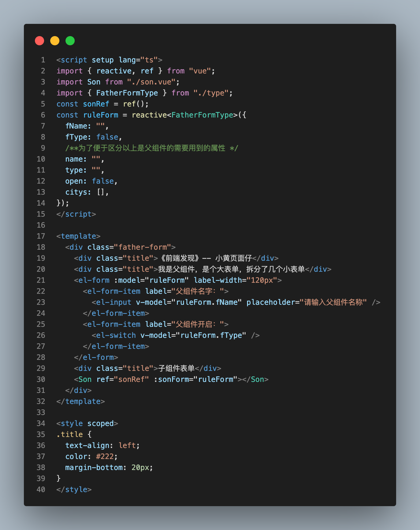The width and height of the screenshot is (420, 530).
Task: Click the red close dot
Action: 39,41
